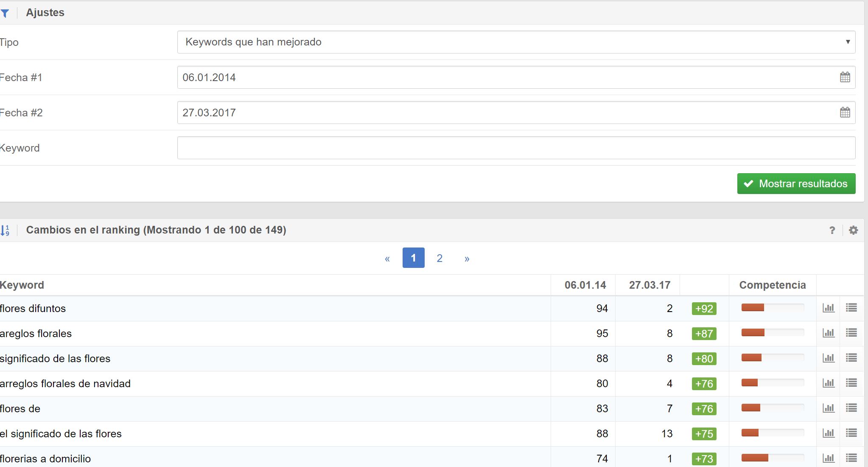Click the sort order icon beside Cambios en el ranking
Image resolution: width=868 pixels, height=467 pixels.
(5, 231)
